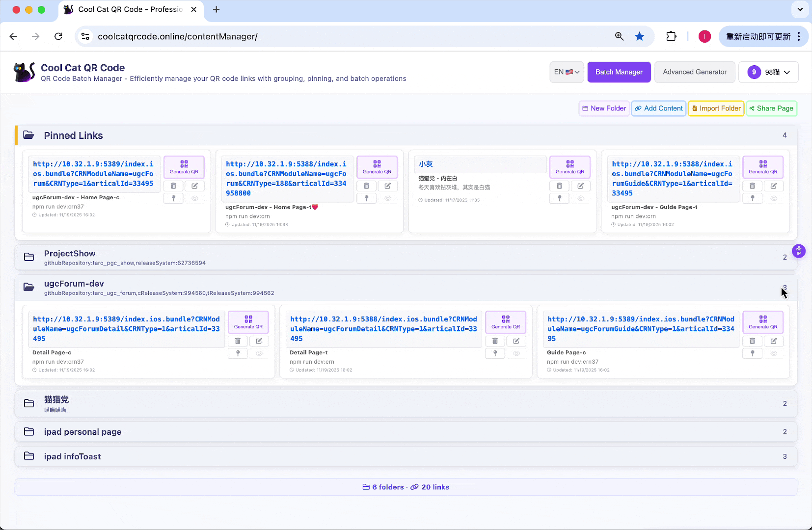Toggle eye visibility on Detail Page-t card
Screen dimensions: 812x530
(516, 353)
